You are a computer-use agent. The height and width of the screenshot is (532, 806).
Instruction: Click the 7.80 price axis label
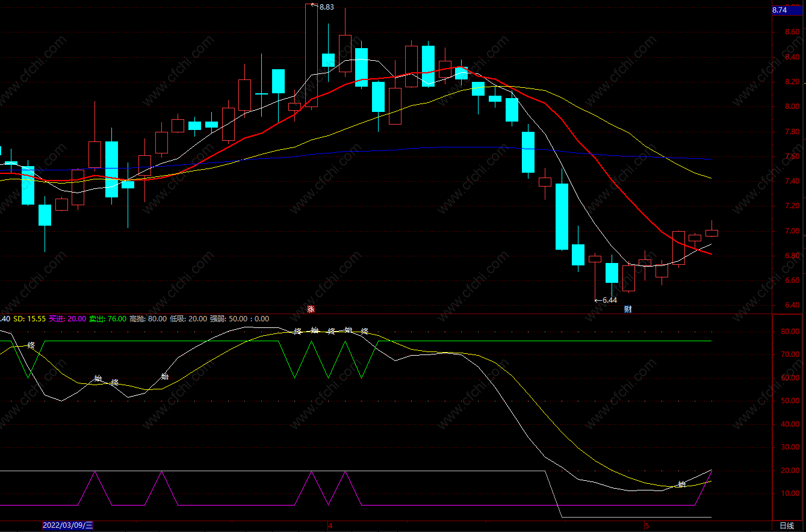click(792, 132)
